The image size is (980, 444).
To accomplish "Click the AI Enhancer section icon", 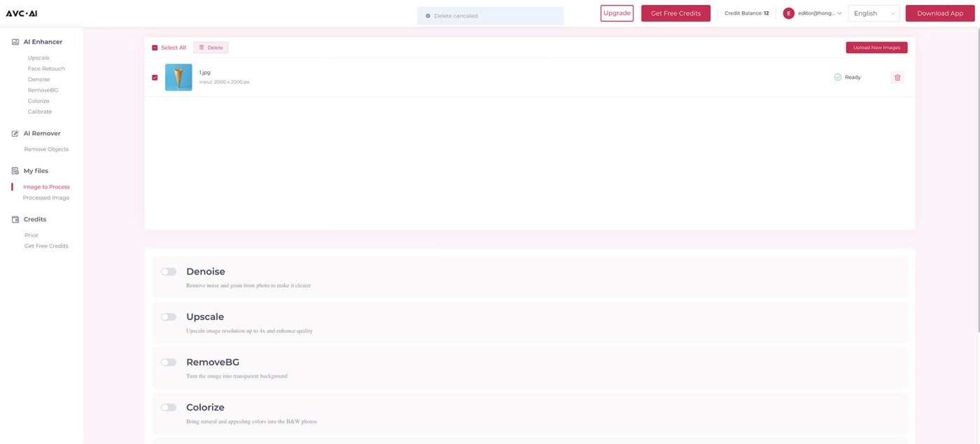I will (15, 42).
